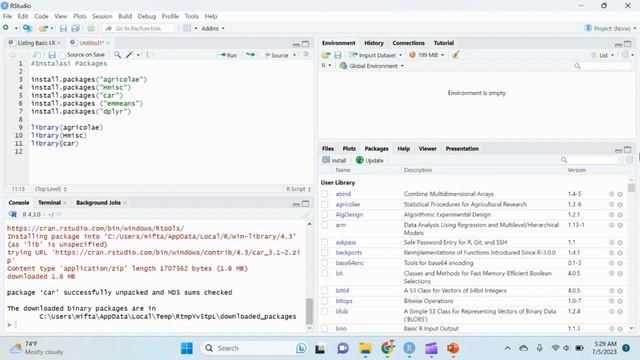This screenshot has height=360, width=640.
Task: Click the editor Save disk icon
Action: pyautogui.click(x=52, y=55)
